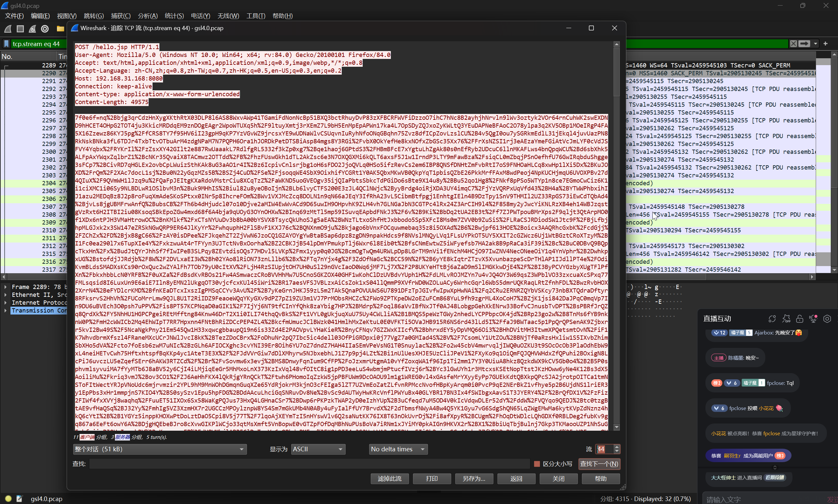Image resolution: width=838 pixels, height=504 pixels.
Task: Decrement the stream number stepper down arrow
Action: pyautogui.click(x=617, y=452)
